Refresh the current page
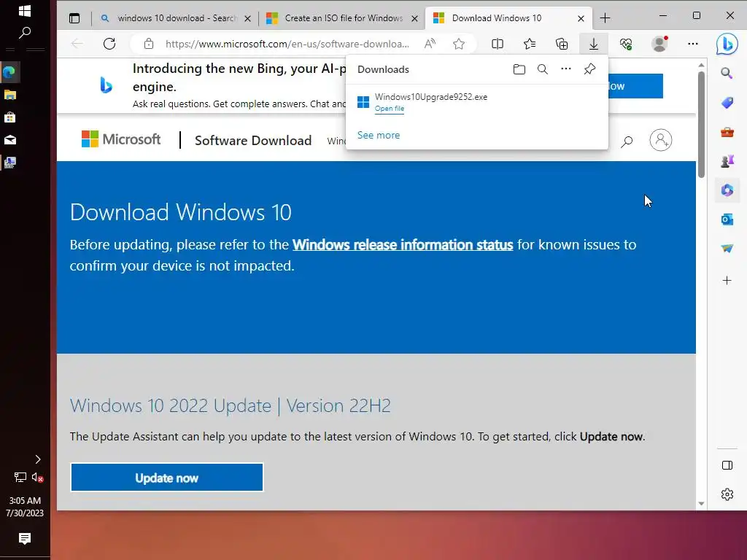This screenshot has width=747, height=560. 109,44
